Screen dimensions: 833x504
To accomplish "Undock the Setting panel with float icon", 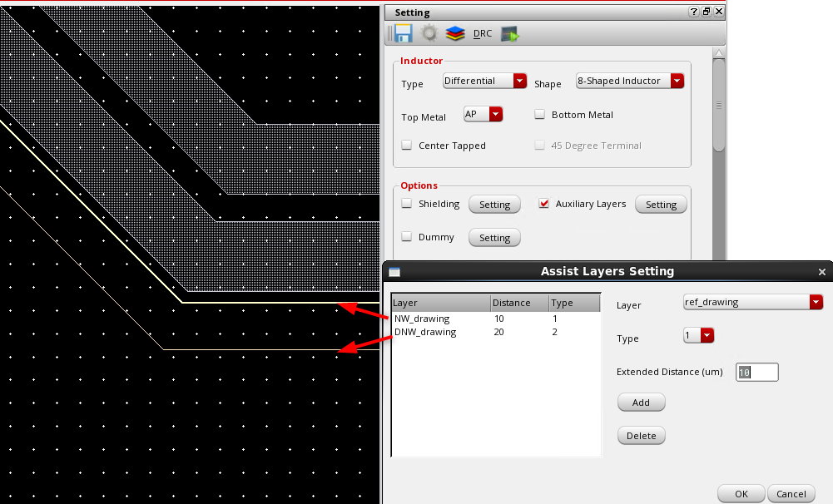I will 706,12.
